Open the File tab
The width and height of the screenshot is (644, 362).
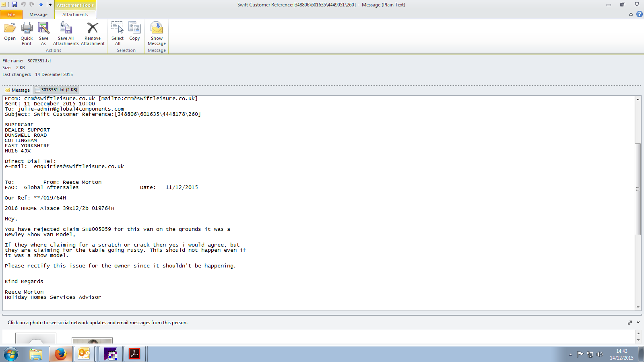pyautogui.click(x=11, y=14)
